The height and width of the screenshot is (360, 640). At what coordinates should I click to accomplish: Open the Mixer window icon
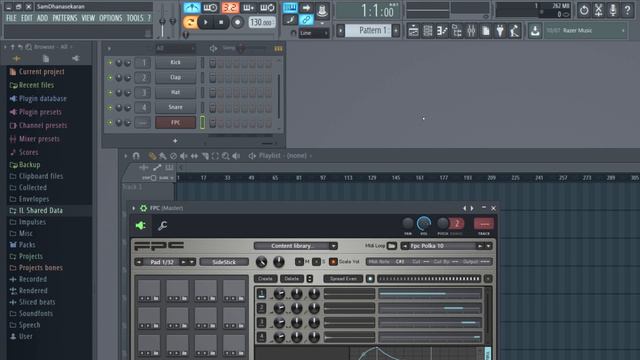pos(471,31)
